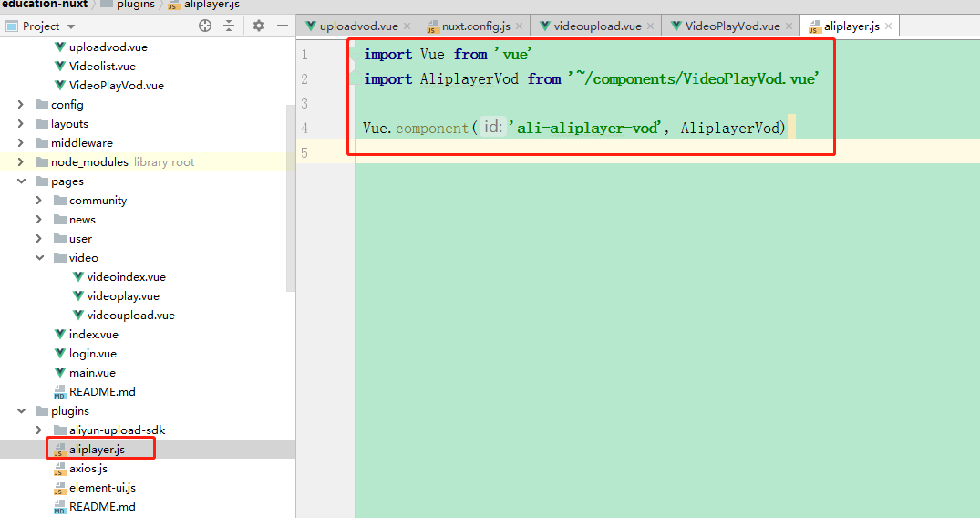Expand the node_modules folder
This screenshot has width=980, height=518.
click(21, 162)
